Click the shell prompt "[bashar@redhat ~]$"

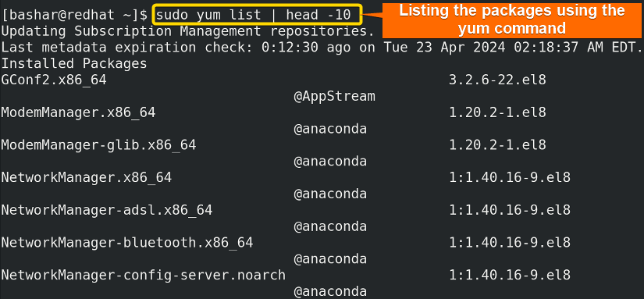[74, 15]
